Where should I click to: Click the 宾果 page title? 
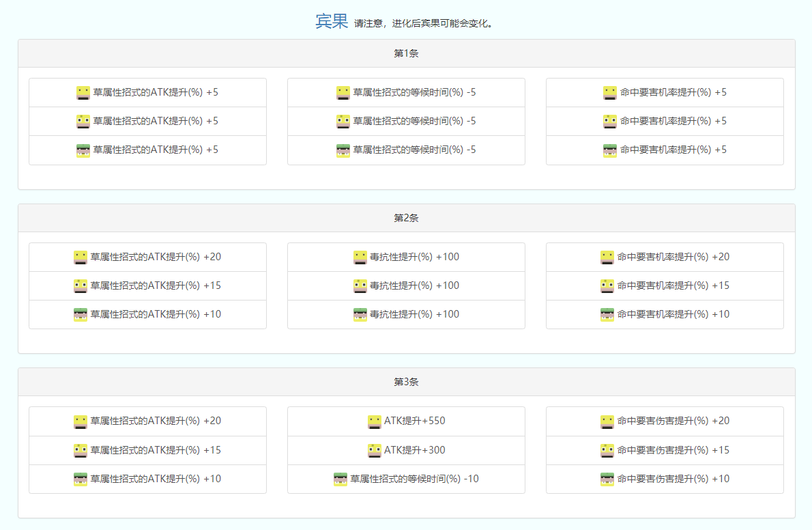(x=332, y=21)
